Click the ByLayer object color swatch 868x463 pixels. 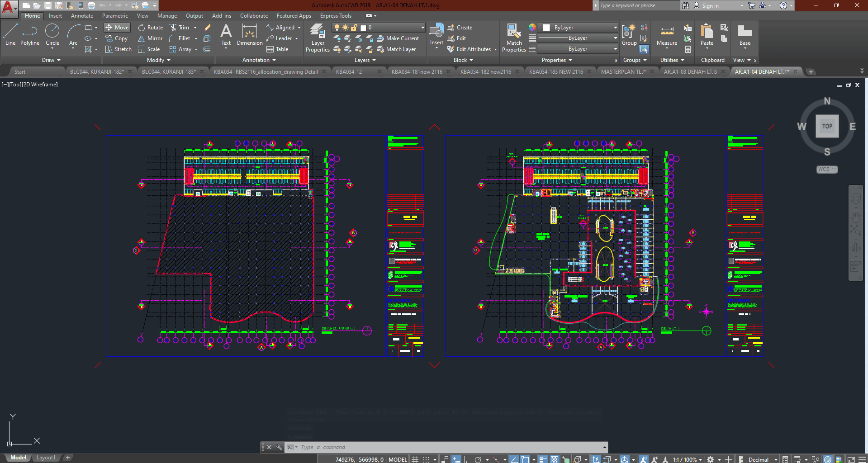(x=546, y=28)
